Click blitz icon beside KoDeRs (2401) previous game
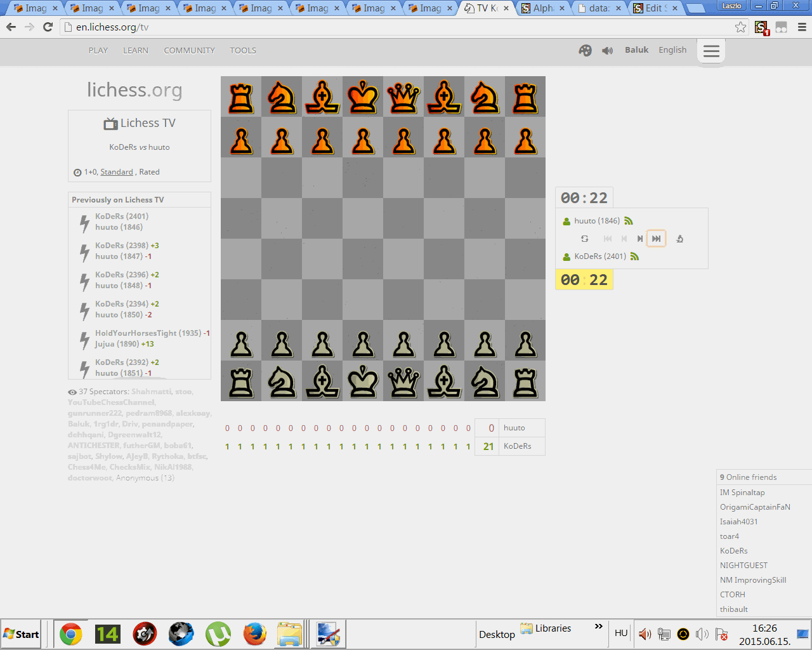Viewport: 812px width, 650px height. tap(84, 223)
